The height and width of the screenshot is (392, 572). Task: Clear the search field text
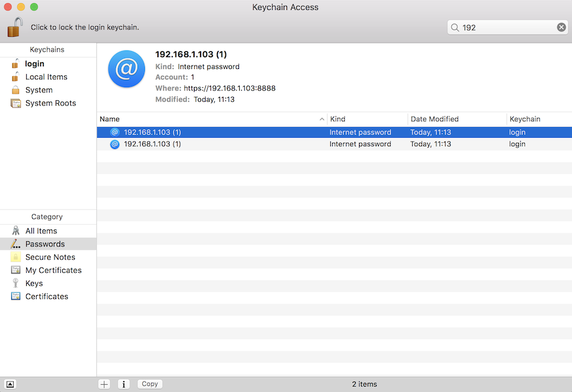coord(562,28)
